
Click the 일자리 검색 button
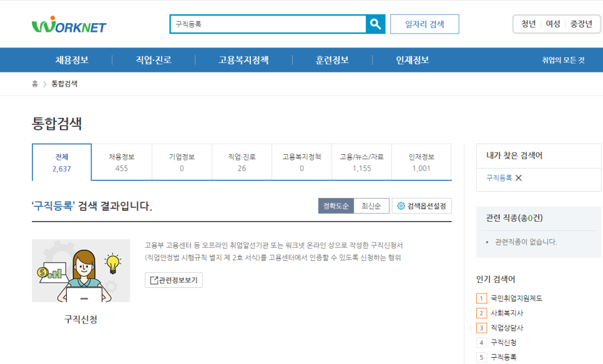[x=424, y=24]
